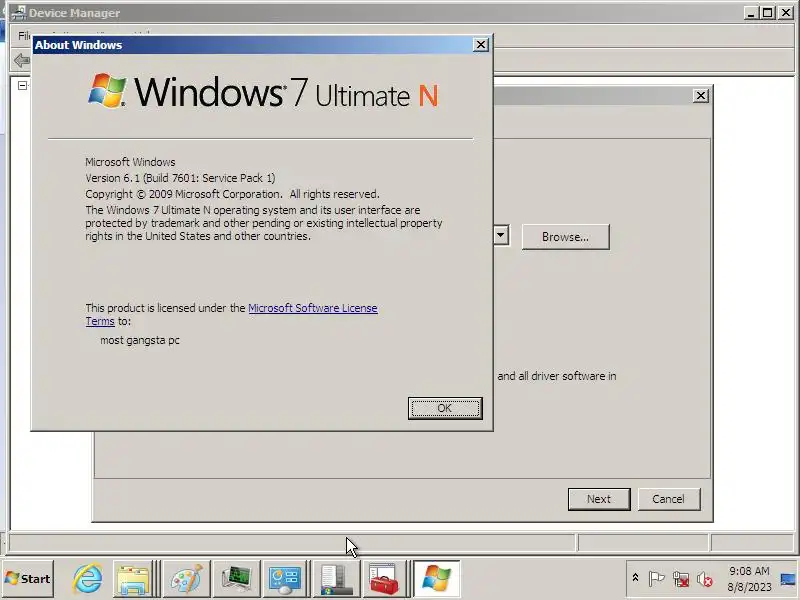This screenshot has height=600, width=800.
Task: Click the Windows 7 Ultimate N logo
Action: tap(263, 92)
